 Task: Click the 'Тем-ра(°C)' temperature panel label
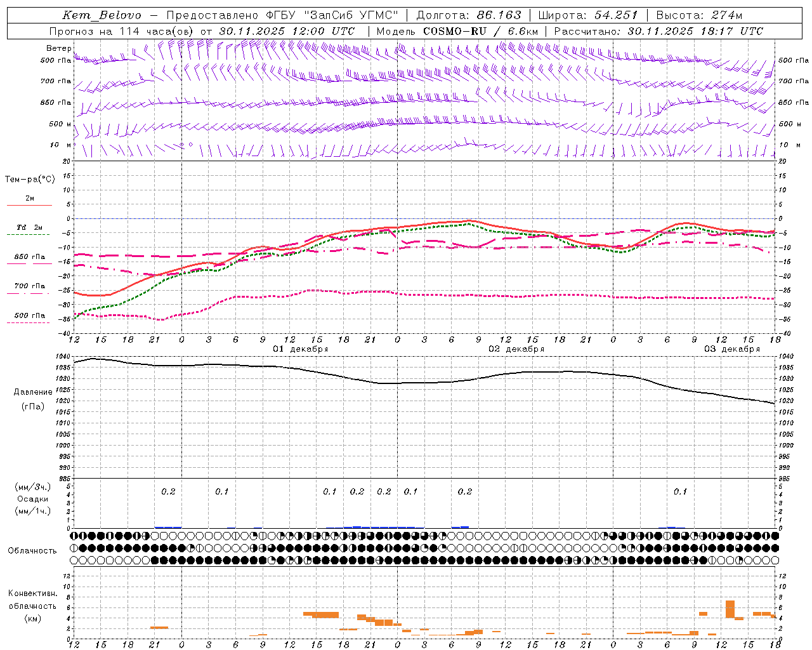tap(30, 179)
